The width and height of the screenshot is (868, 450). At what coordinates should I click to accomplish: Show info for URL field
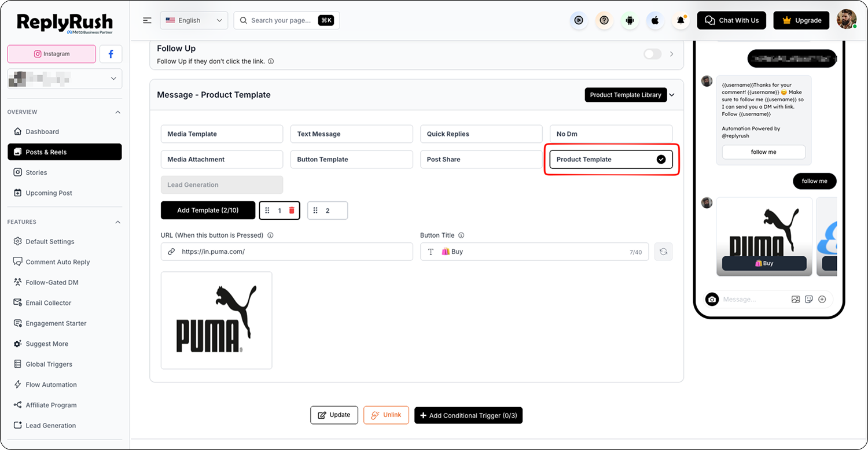point(270,235)
